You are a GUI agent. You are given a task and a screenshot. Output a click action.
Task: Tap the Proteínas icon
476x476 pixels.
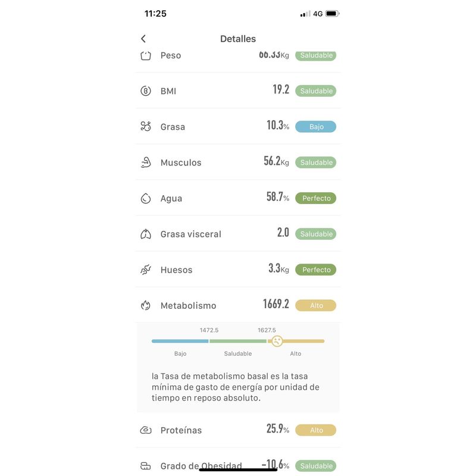coord(146,430)
